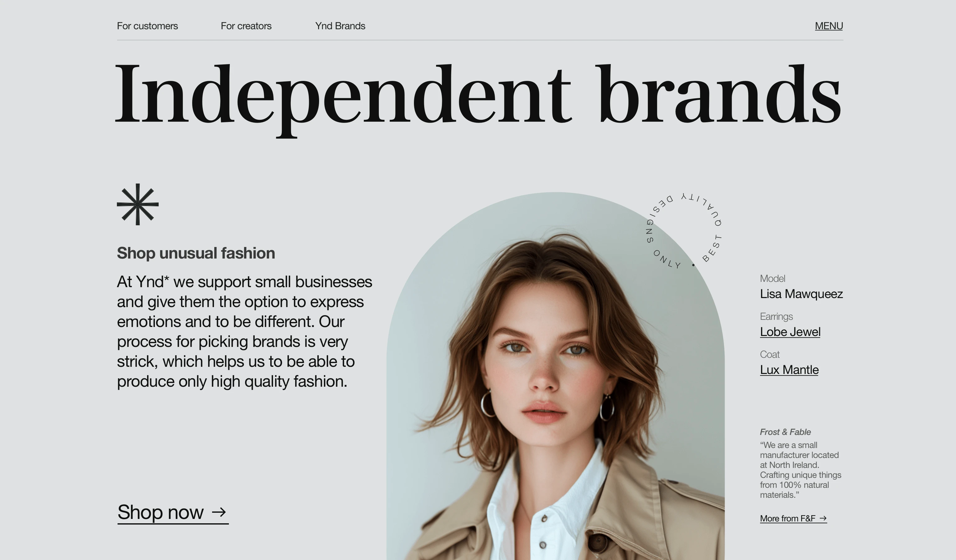Go to Ynd Brands in the top navigation

point(340,26)
